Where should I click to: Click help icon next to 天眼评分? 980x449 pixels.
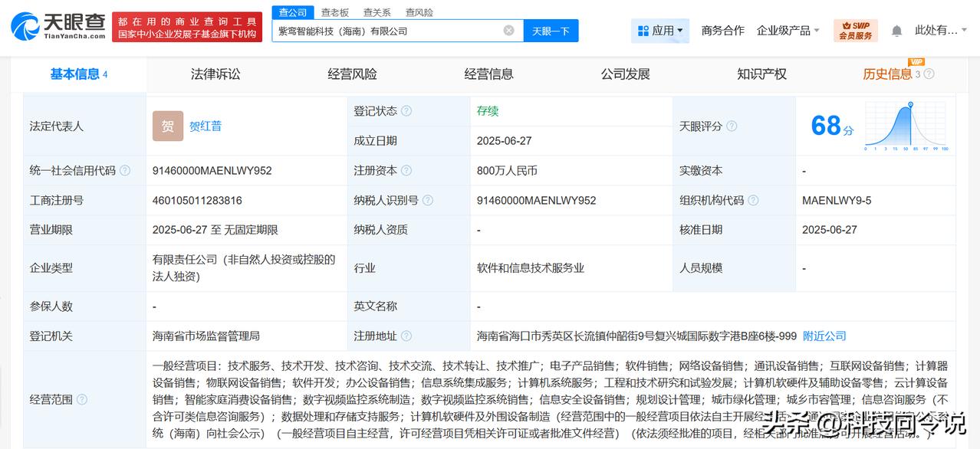pyautogui.click(x=732, y=126)
